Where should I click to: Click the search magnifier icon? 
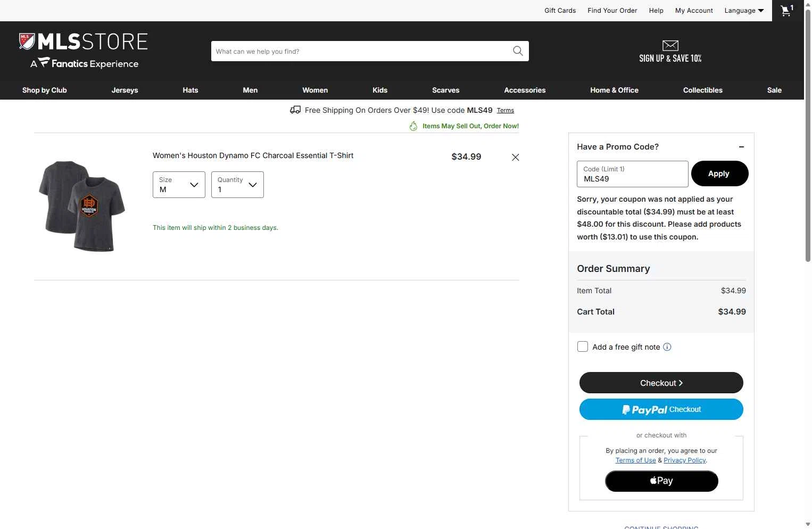coord(518,51)
